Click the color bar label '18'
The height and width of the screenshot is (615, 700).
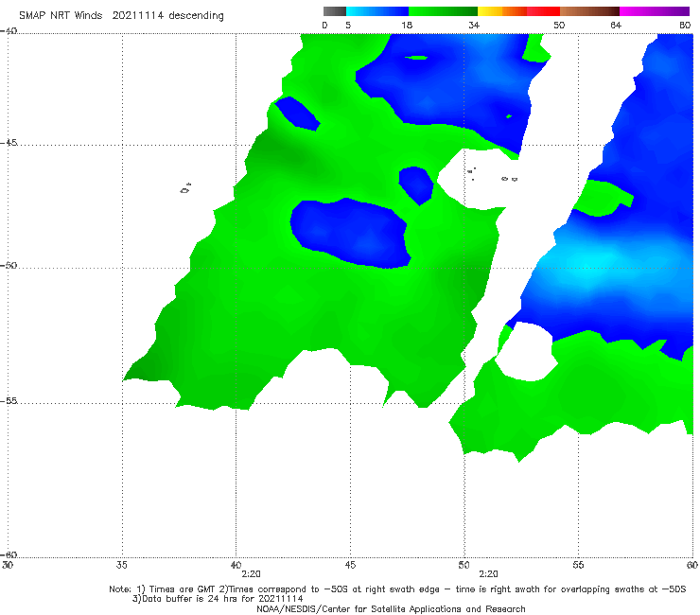pyautogui.click(x=407, y=26)
